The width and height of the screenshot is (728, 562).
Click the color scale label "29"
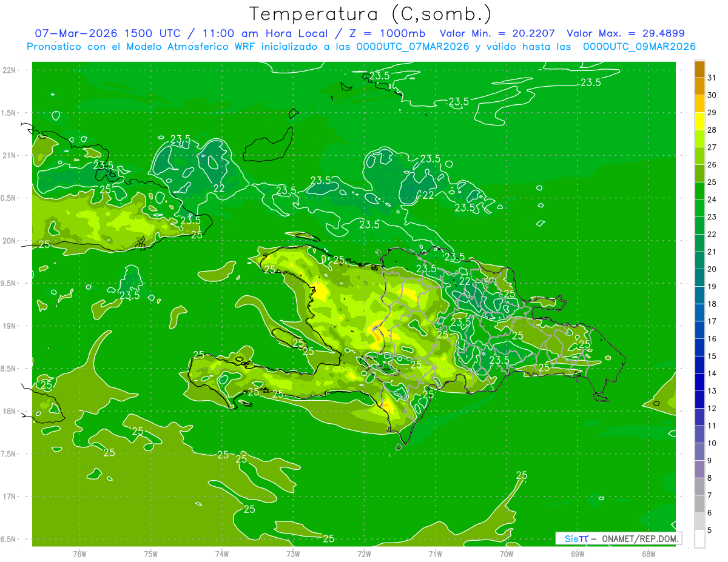[x=712, y=113]
